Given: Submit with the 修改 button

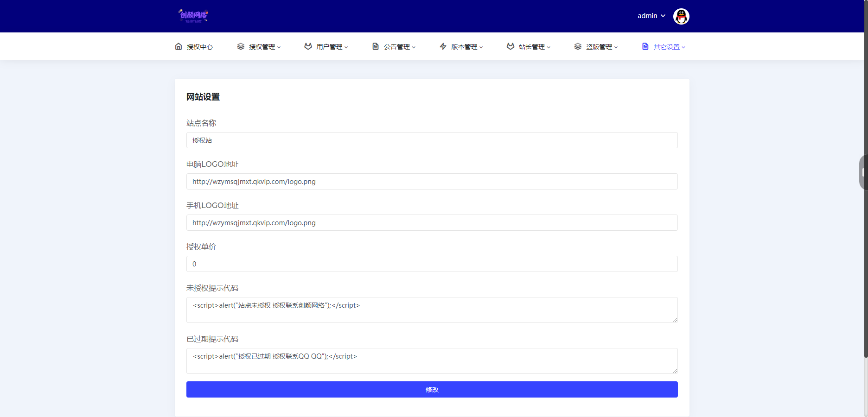Looking at the screenshot, I should (x=432, y=390).
